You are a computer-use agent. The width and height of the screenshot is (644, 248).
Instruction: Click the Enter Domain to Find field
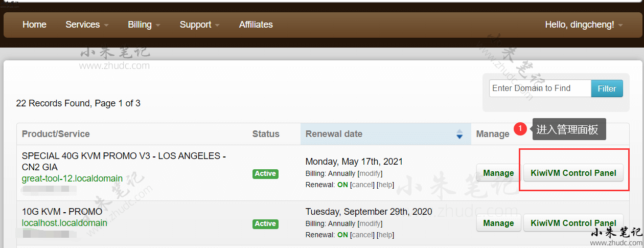540,88
